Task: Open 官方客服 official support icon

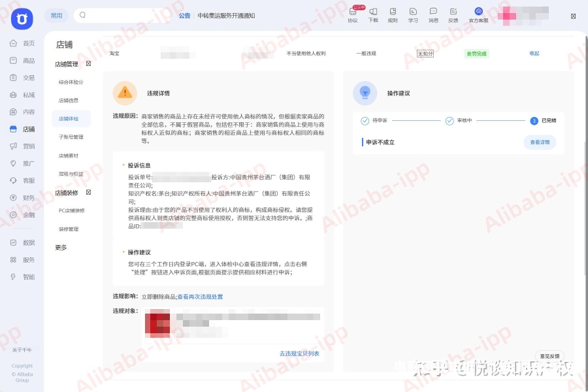Action: pos(478,11)
